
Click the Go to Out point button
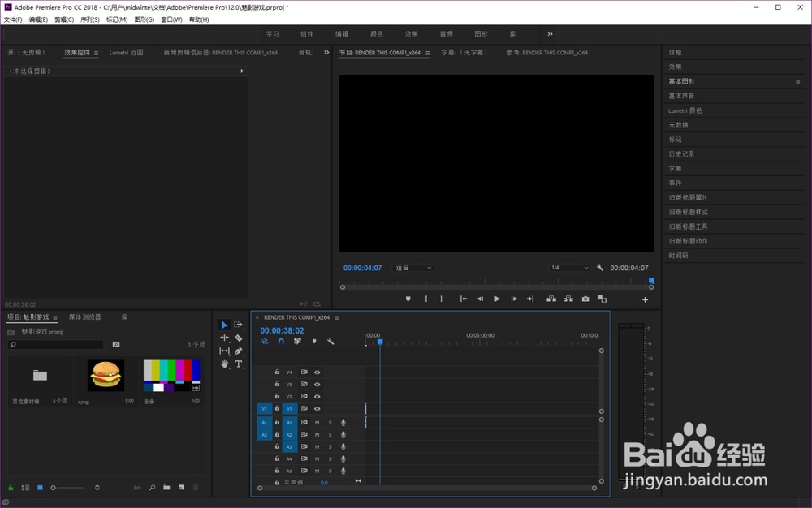click(x=530, y=299)
